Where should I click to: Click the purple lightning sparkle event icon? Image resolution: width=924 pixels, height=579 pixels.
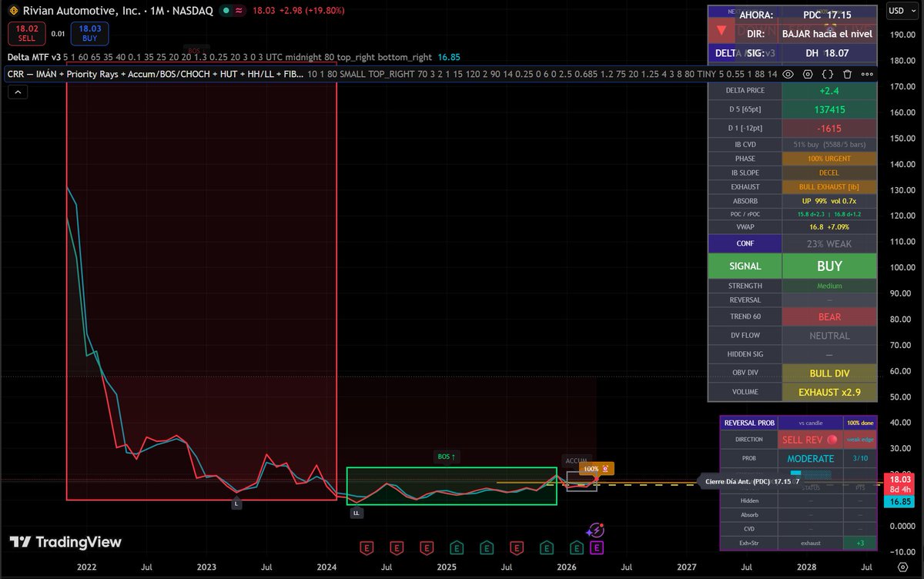[x=595, y=530]
